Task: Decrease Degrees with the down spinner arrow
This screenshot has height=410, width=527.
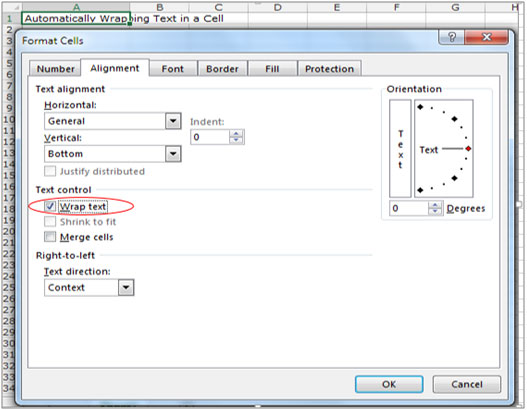Action: 436,212
